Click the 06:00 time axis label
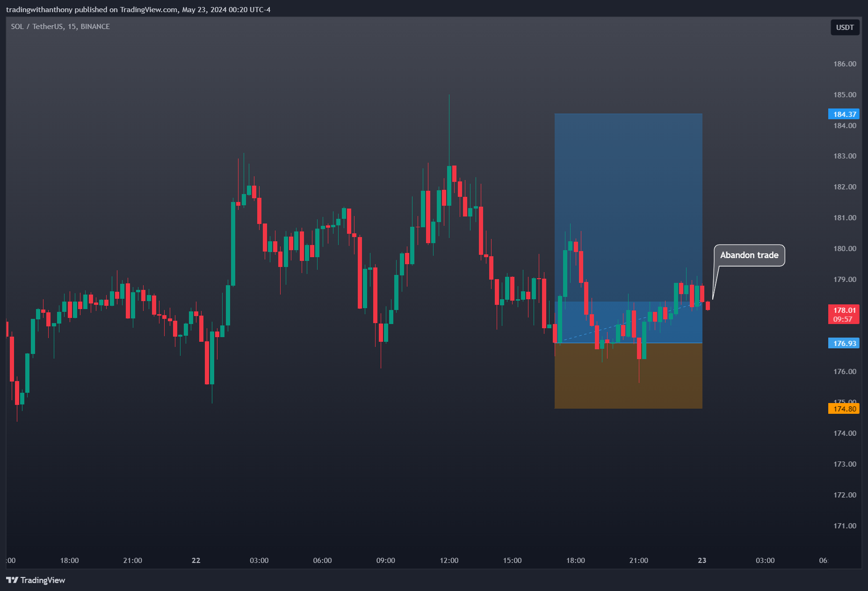This screenshot has height=591, width=868. click(322, 560)
